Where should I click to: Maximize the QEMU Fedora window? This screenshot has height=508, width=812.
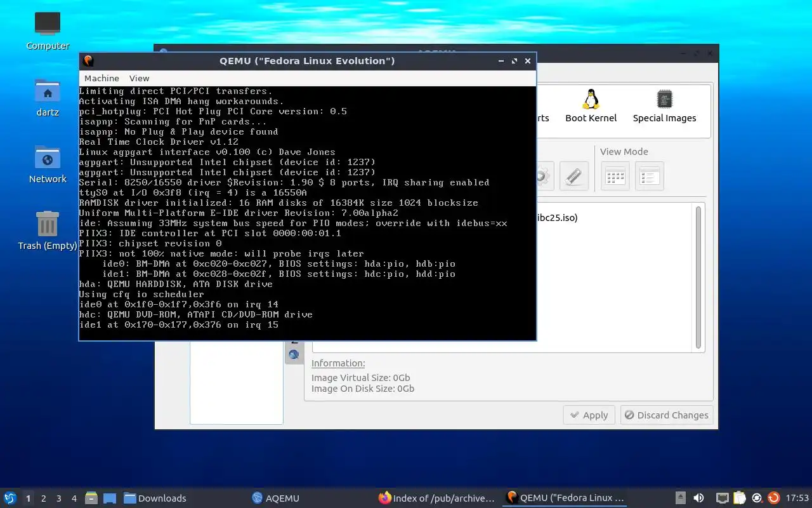click(514, 61)
